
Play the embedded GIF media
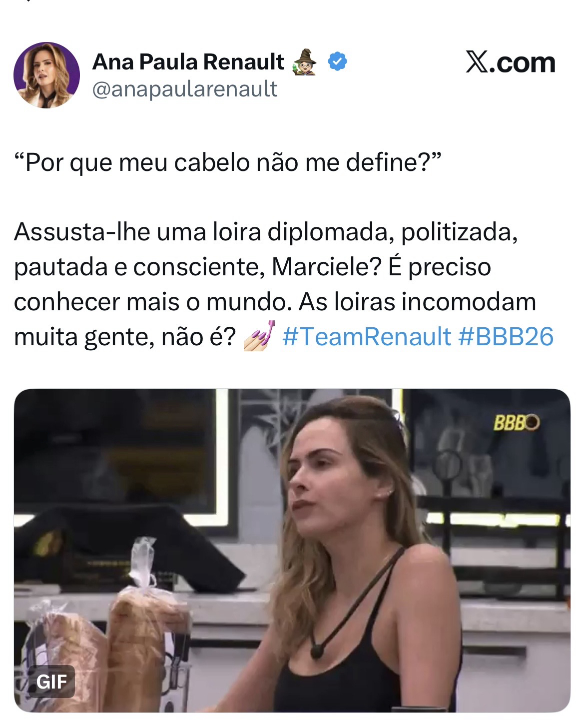point(292,550)
